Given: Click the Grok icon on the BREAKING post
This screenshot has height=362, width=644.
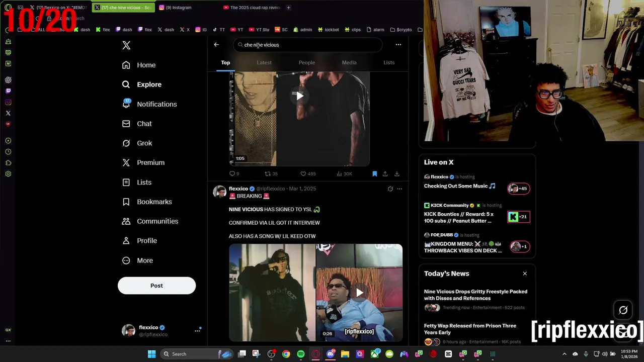Looking at the screenshot, I should click(390, 189).
